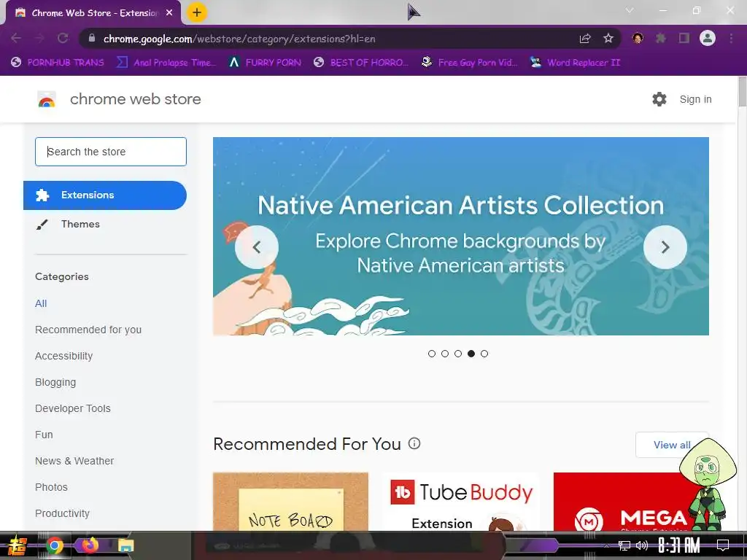Open the Photos category
This screenshot has height=560, width=747.
coord(51,486)
